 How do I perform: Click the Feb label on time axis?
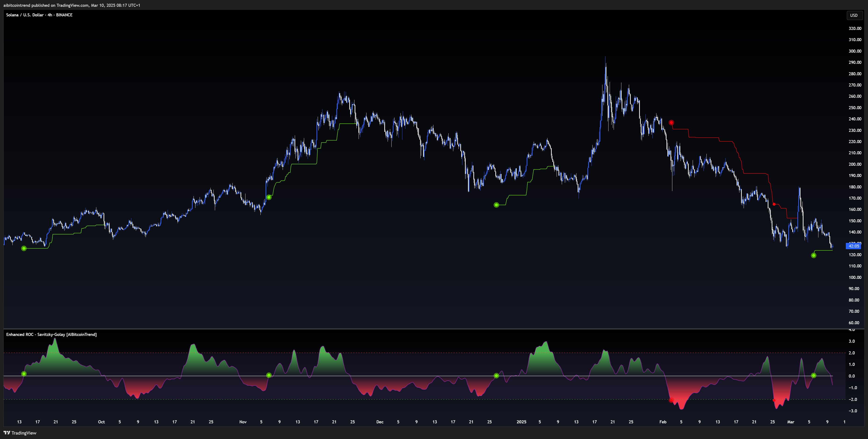pyautogui.click(x=663, y=422)
